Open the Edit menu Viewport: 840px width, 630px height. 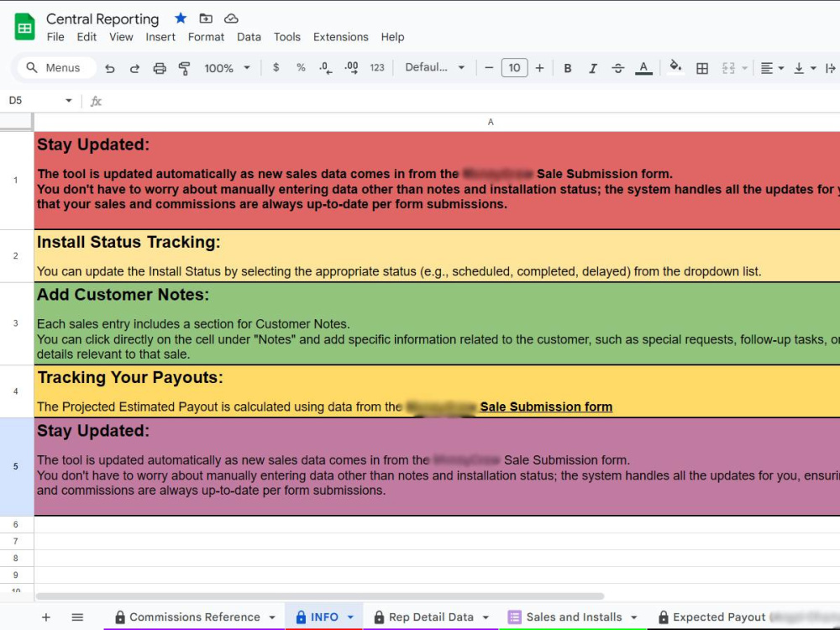click(87, 37)
